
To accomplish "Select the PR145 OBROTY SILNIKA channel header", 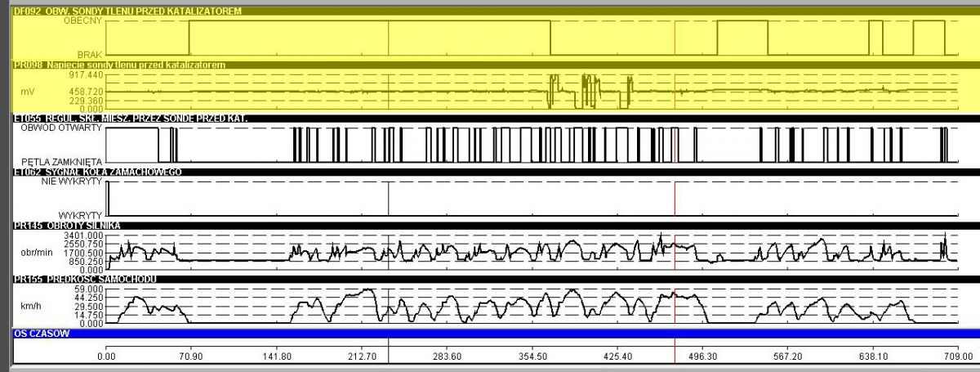I will [x=496, y=225].
